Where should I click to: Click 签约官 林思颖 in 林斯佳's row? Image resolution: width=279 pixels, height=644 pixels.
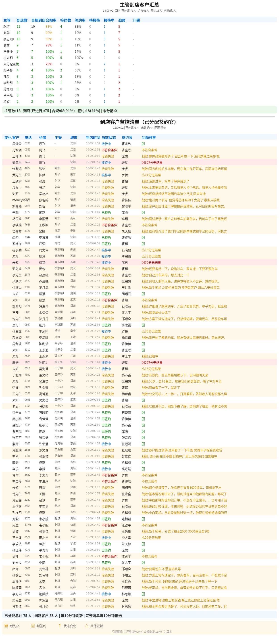coord(126,606)
